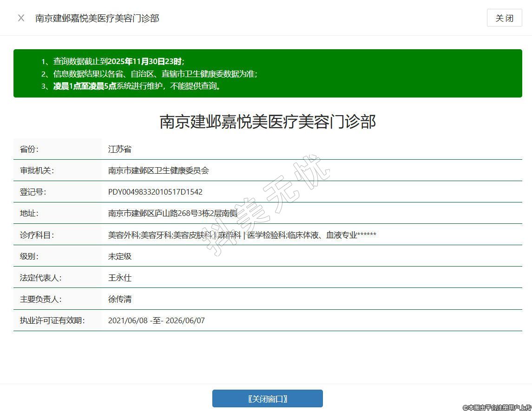Image resolution: width=532 pixels, height=411 pixels.
Task: Click the level value 未定级
Action: pyautogui.click(x=120, y=256)
